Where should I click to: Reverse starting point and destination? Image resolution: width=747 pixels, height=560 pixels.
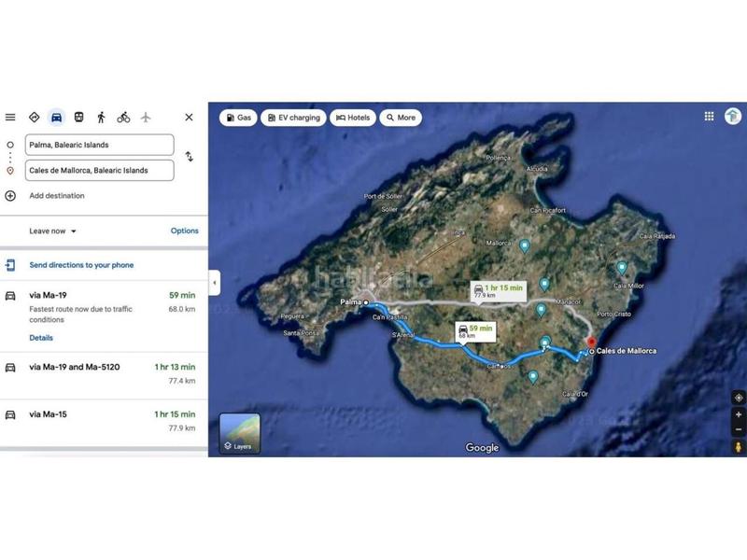tap(189, 157)
